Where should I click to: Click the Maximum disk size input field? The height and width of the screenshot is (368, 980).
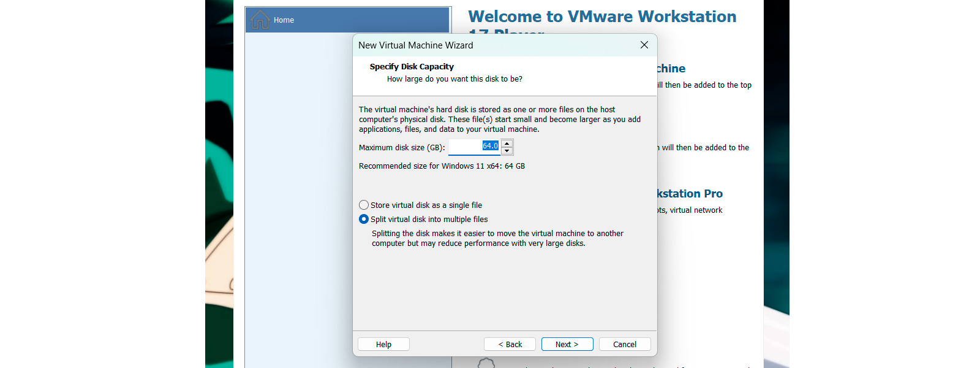click(x=475, y=147)
